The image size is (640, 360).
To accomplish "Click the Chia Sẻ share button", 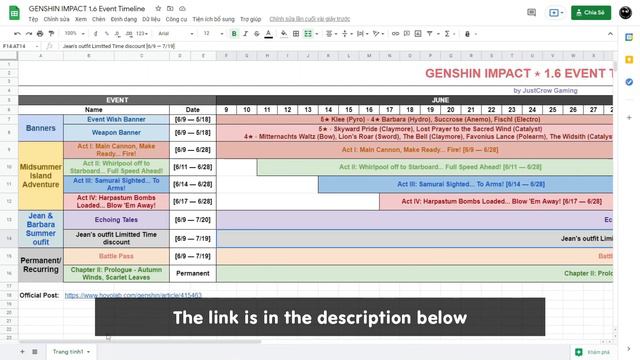I will (x=591, y=13).
